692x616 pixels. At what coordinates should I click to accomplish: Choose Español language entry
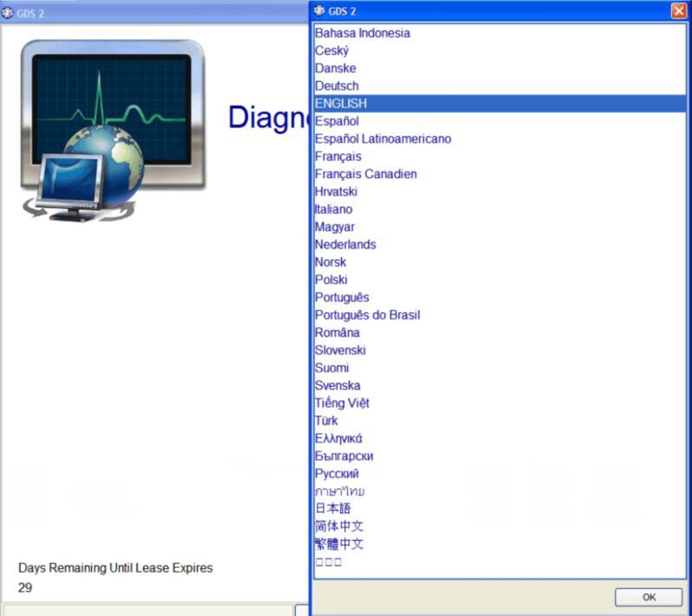[499, 121]
